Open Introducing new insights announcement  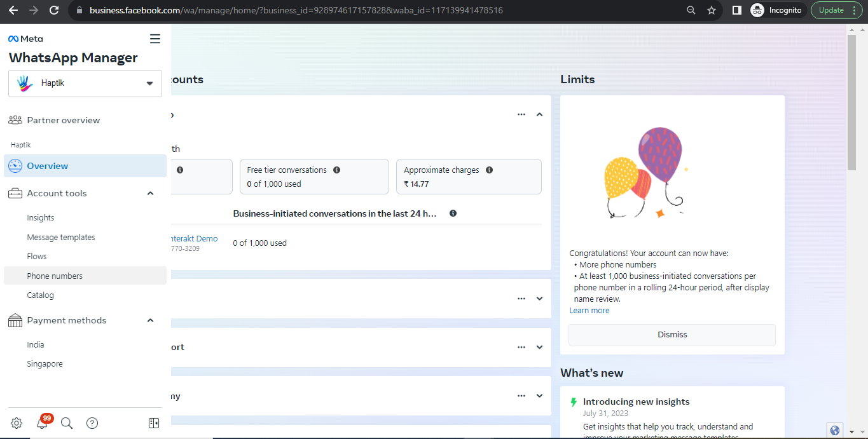click(637, 402)
